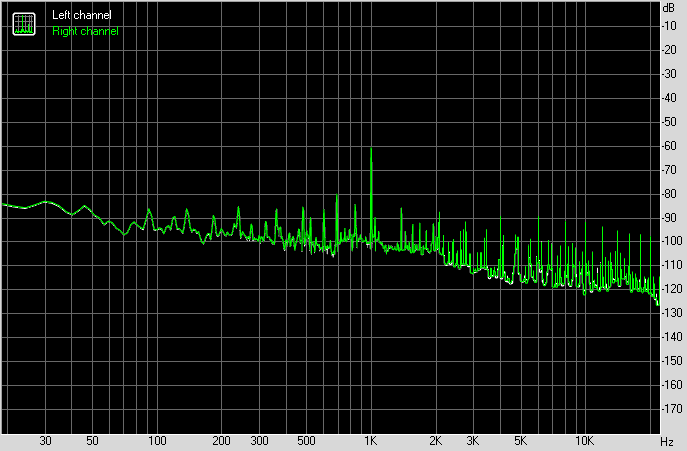Click the '-170' dB axis label
This screenshot has width=687, height=451.
point(672,408)
